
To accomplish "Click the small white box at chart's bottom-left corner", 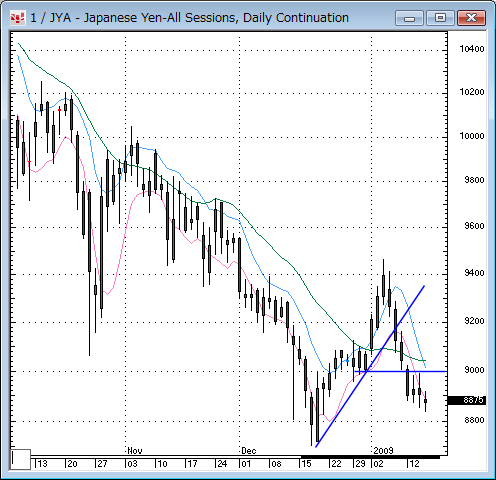I will (21, 459).
